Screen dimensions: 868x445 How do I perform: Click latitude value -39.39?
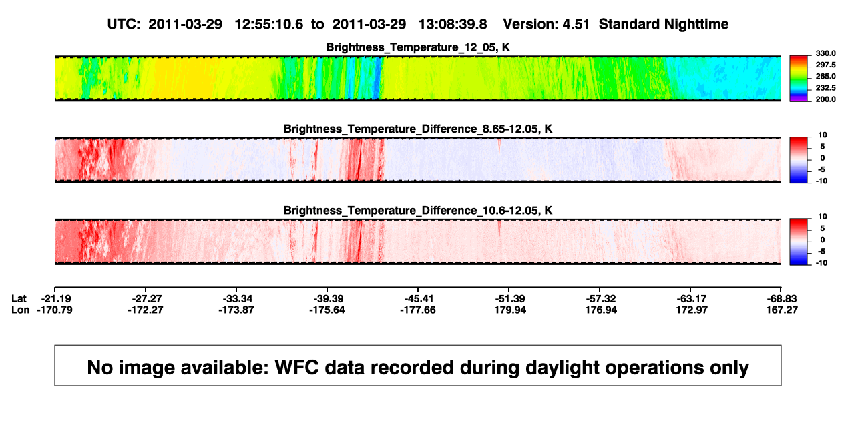328,298
